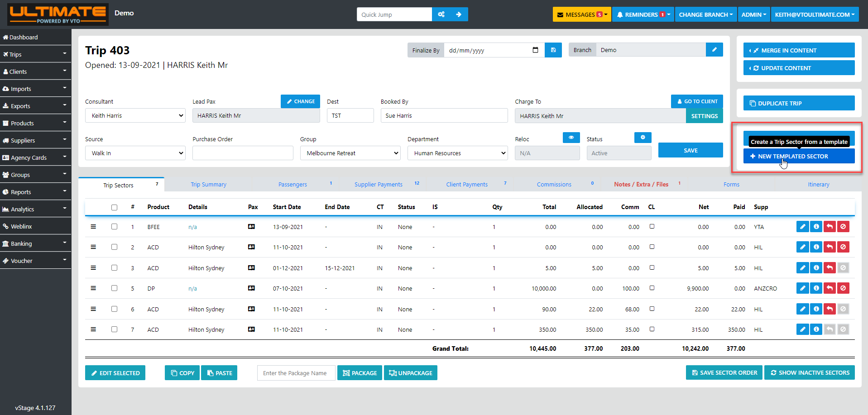Viewport: 868px width, 415px height.
Task: Open the Consultant dropdown
Action: tap(135, 116)
